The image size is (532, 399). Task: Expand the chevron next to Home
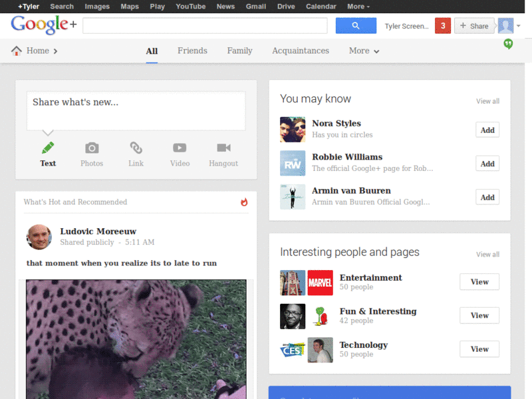coord(55,51)
